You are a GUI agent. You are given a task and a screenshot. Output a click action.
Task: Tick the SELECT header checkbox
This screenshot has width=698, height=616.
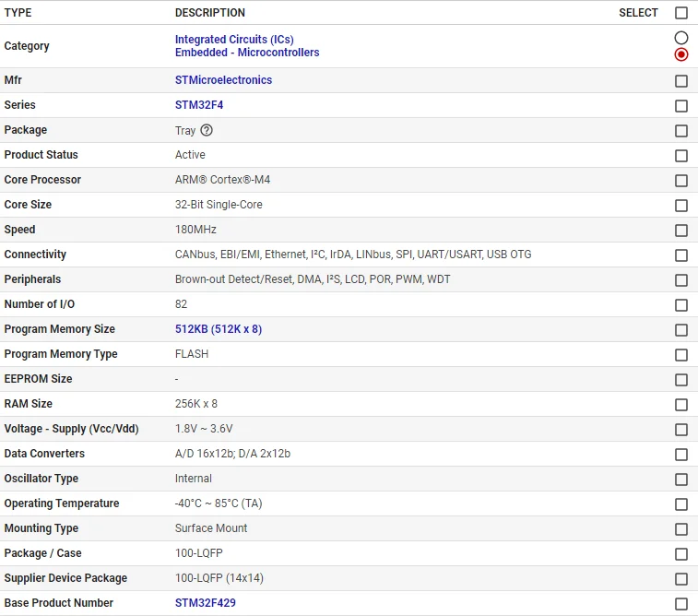pos(681,13)
